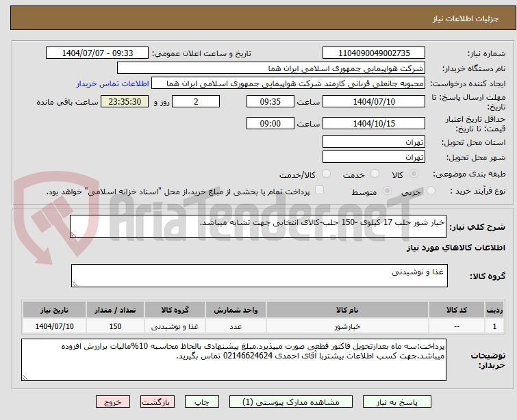Select the 'کالا/خدمت' radio button
This screenshot has height=420, width=517.
326,174
